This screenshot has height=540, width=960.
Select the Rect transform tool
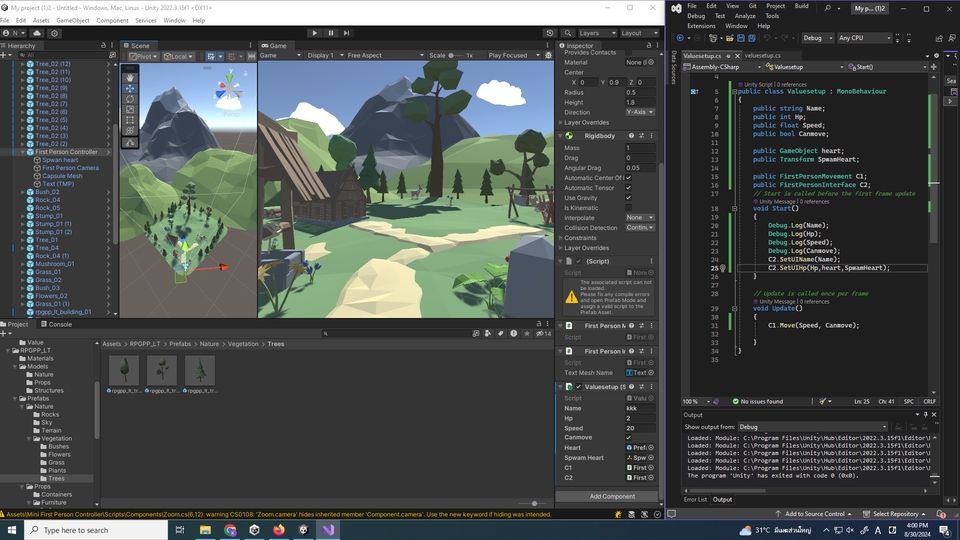[x=130, y=121]
